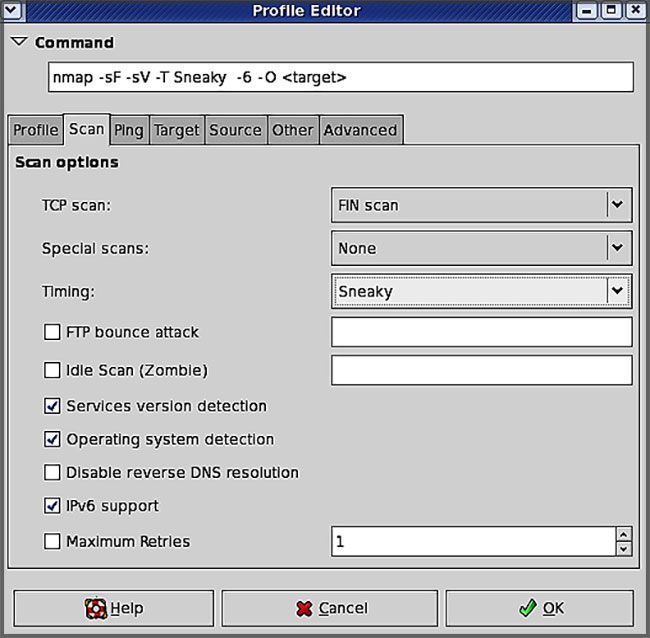Viewport: 650px width, 638px height.
Task: Switch to the Profile tab
Action: coord(36,130)
